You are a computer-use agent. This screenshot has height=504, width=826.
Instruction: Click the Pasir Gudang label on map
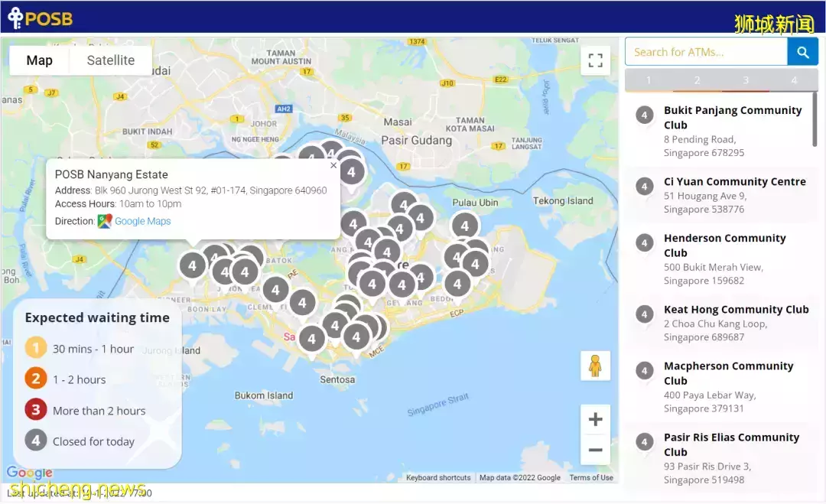click(416, 140)
